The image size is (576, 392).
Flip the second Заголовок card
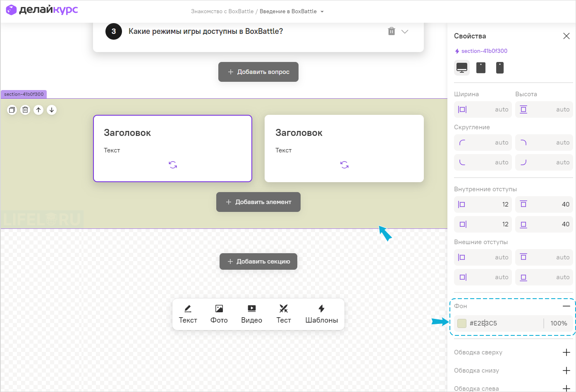(x=344, y=165)
